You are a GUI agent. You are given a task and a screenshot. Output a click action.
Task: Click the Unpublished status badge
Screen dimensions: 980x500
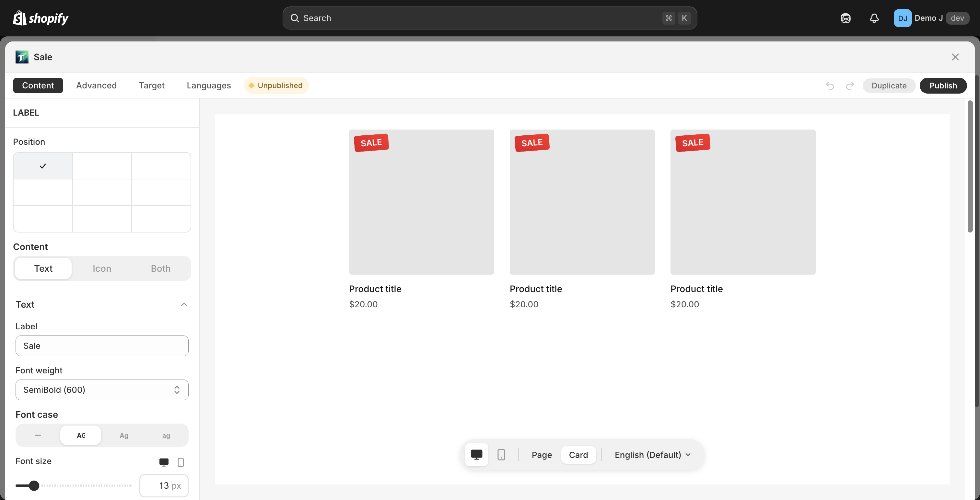[276, 85]
